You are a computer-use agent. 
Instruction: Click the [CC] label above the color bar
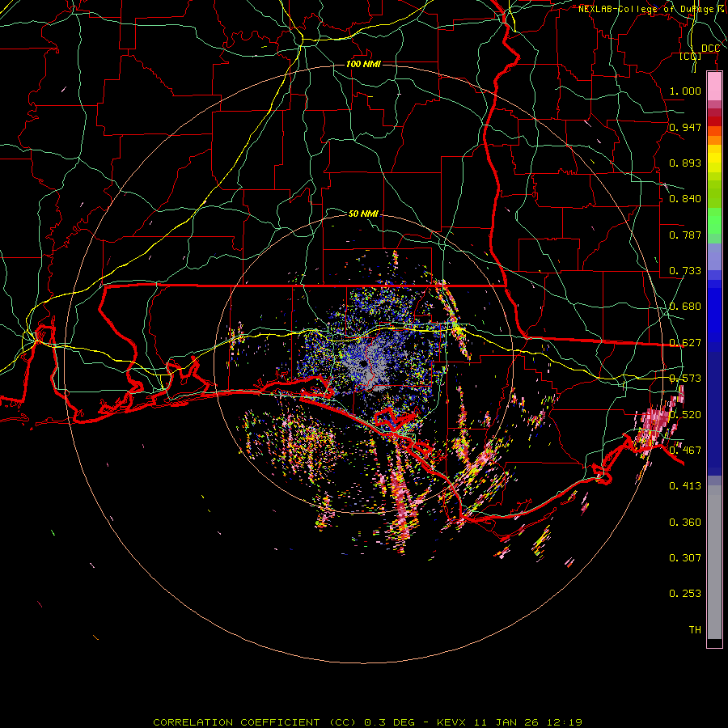pos(691,57)
